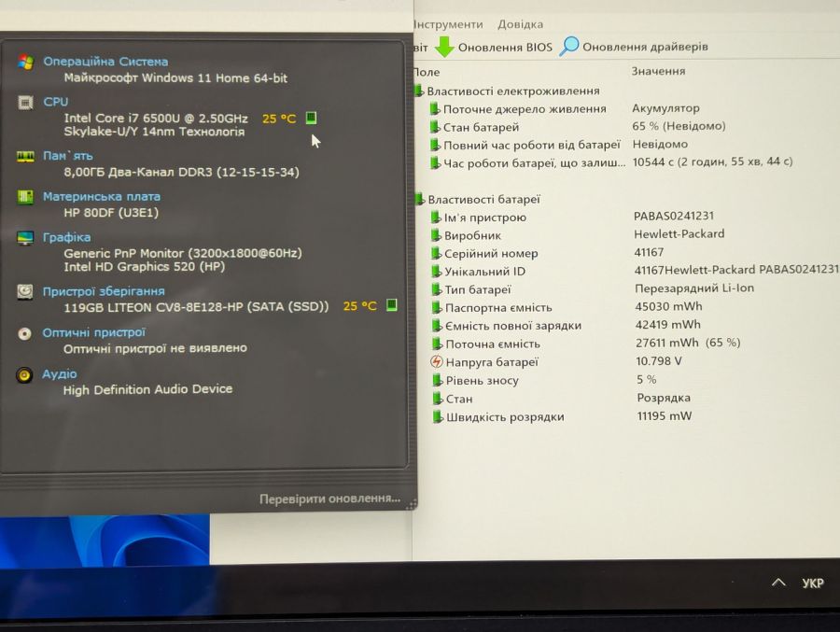Click the speaker icon beside Аудіо

24,374
